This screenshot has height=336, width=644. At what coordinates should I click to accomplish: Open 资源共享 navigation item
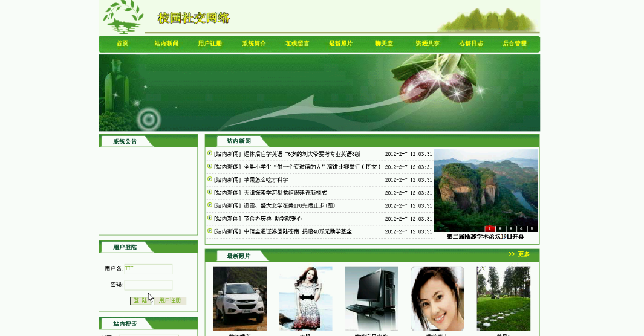(427, 44)
